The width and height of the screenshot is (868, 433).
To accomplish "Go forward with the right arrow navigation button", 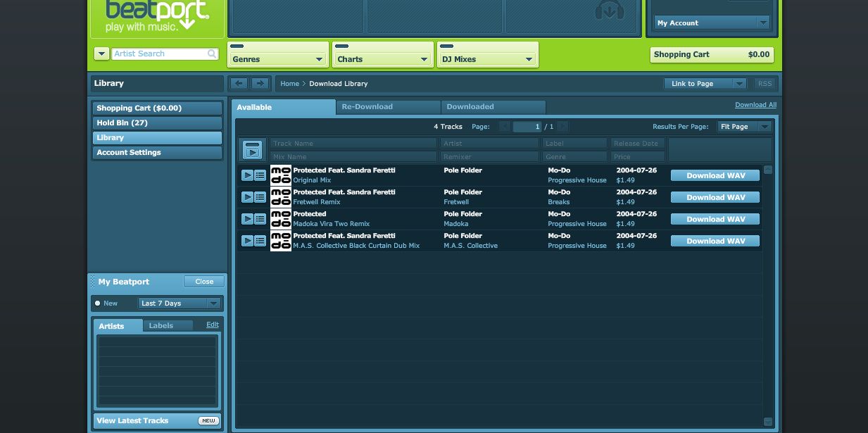I will tap(260, 83).
